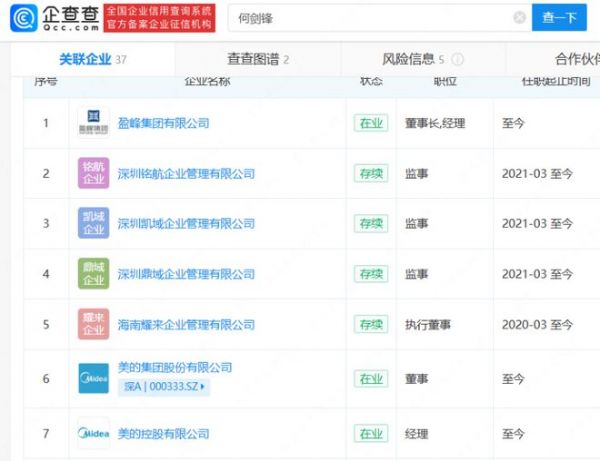600x461 pixels.
Task: Open 盈峰集团有限公司 company link
Action: (x=163, y=124)
